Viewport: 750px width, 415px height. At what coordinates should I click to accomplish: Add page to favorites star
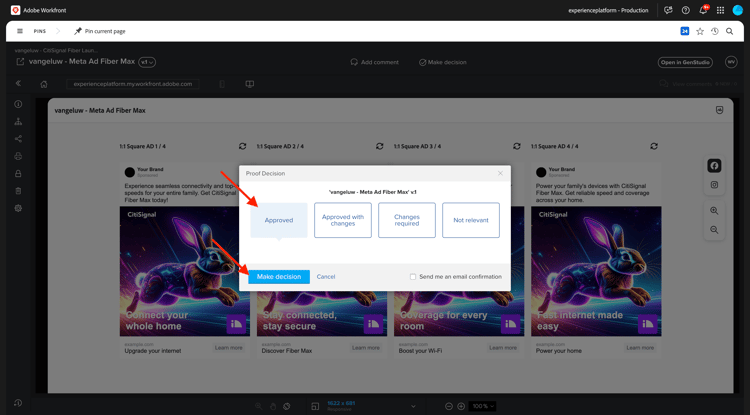pos(700,31)
